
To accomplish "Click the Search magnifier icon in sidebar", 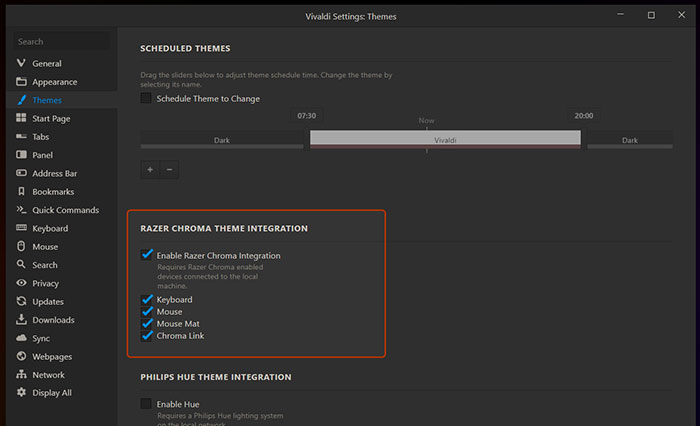I will 21,264.
